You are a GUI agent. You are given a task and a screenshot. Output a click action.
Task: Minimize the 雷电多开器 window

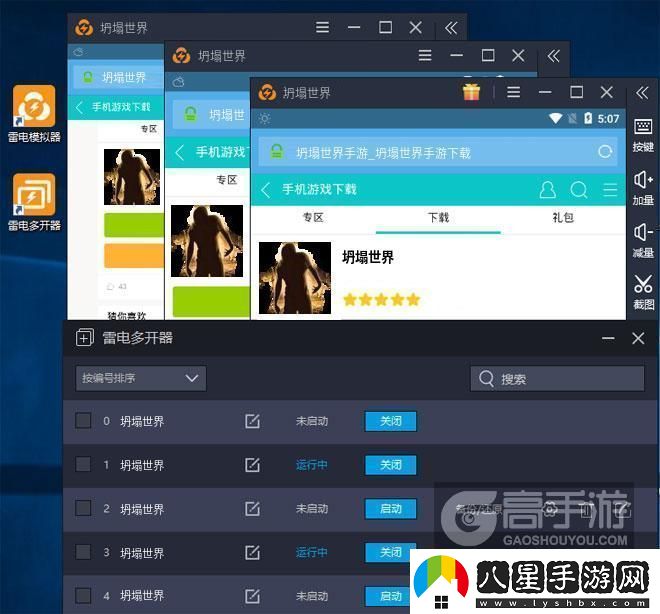[608, 338]
